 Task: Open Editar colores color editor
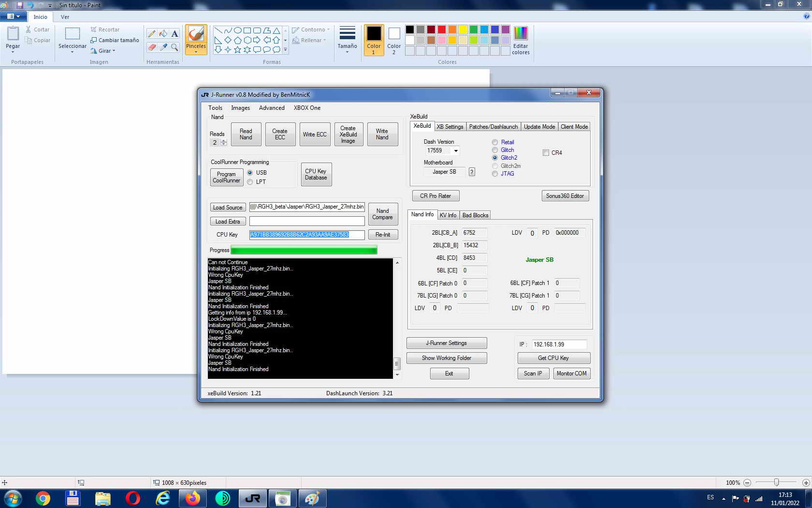coord(521,40)
